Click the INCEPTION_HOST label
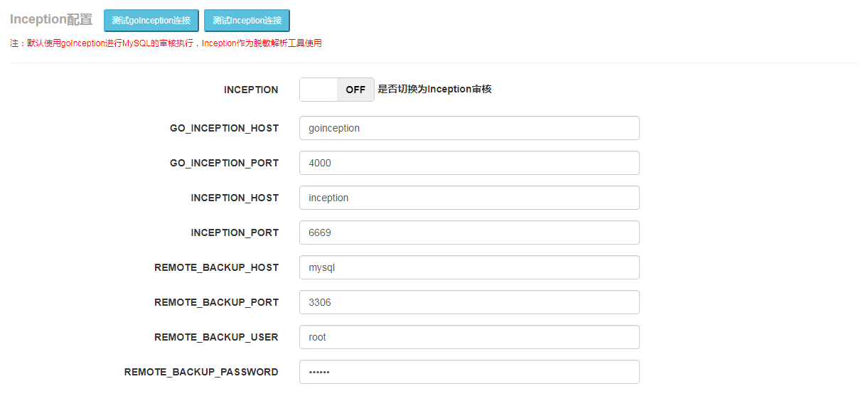This screenshot has width=868, height=401. click(x=235, y=198)
